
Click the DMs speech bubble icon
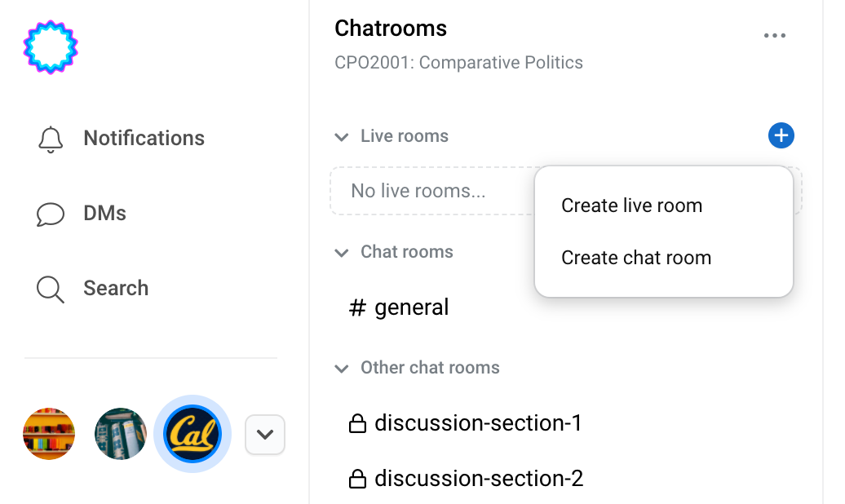[x=51, y=214]
